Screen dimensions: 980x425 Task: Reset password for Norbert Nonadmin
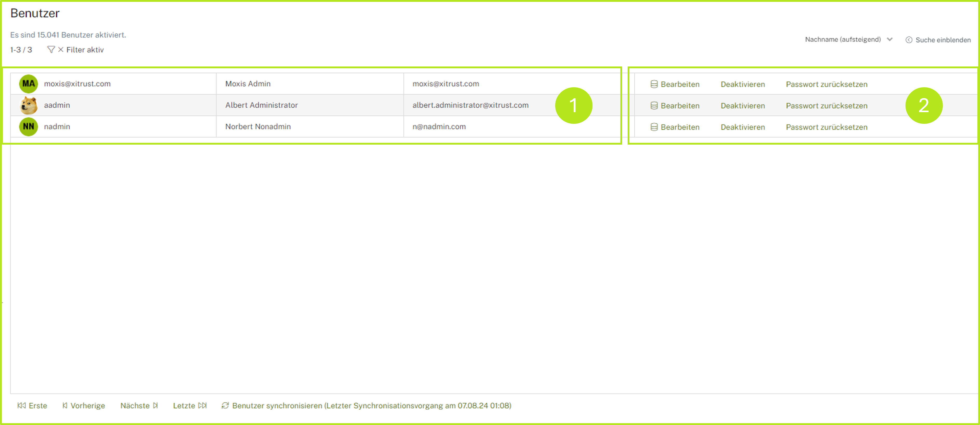pyautogui.click(x=826, y=127)
